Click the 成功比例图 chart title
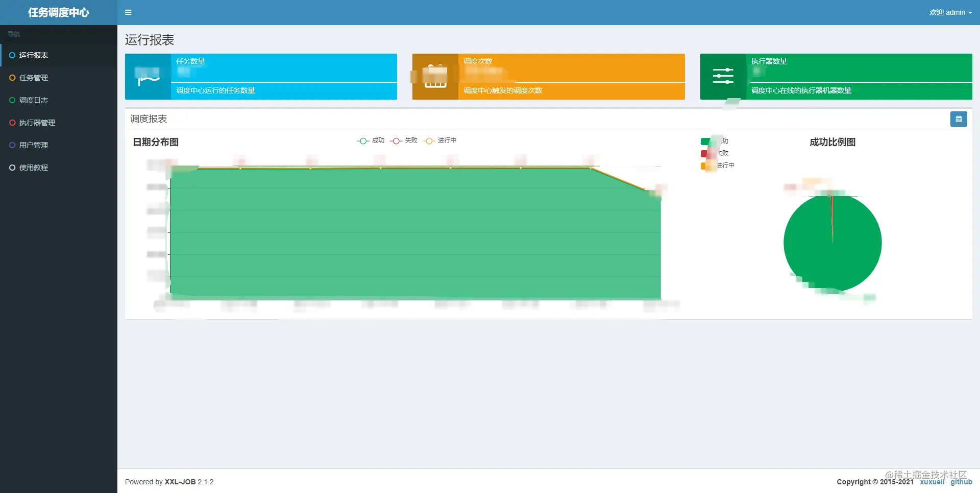Image resolution: width=980 pixels, height=493 pixels. (832, 142)
